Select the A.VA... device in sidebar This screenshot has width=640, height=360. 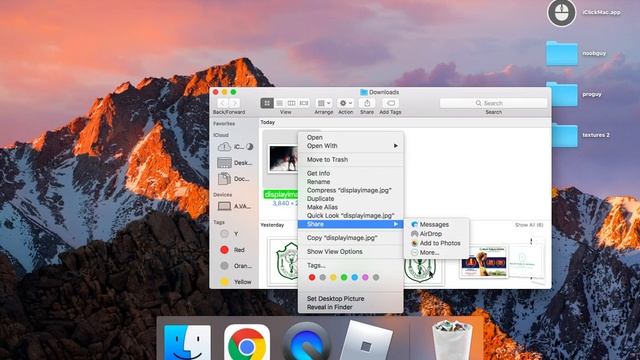click(235, 206)
